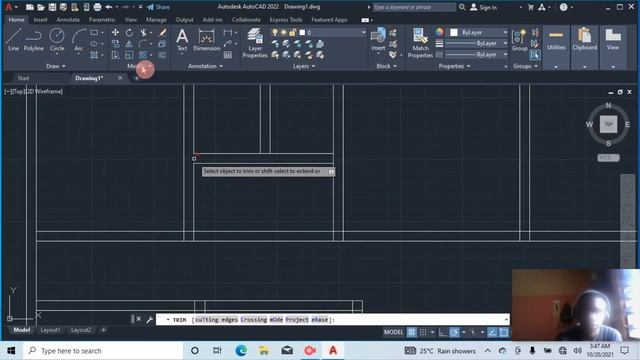Screen dimensions: 640x360
Task: Click Windows search box on taskbar
Action: coord(103,351)
